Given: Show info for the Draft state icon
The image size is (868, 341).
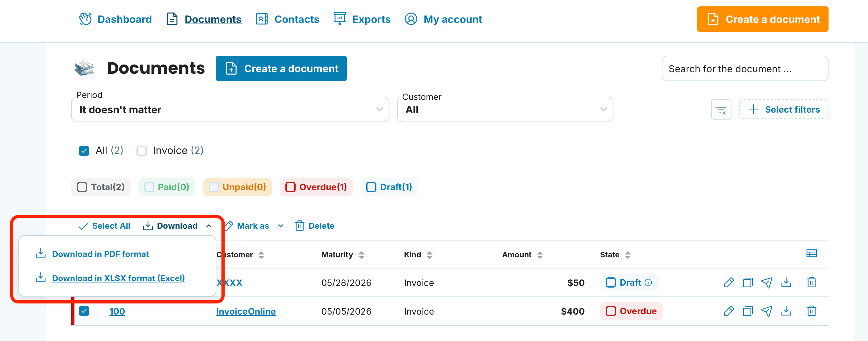Looking at the screenshot, I should pos(648,283).
